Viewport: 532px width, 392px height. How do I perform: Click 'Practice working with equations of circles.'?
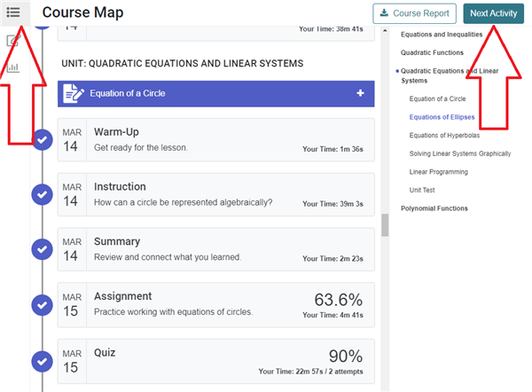[174, 311]
